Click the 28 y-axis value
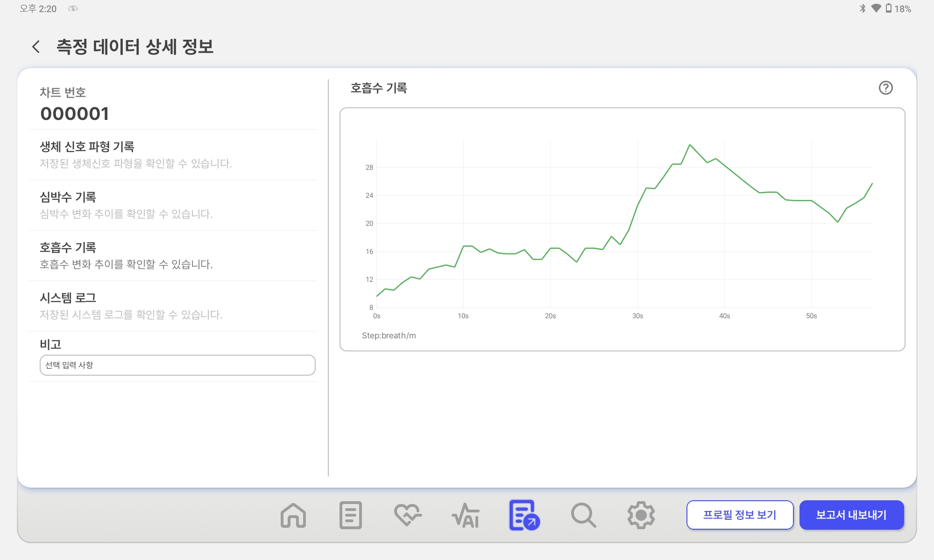934x560 pixels. click(369, 168)
